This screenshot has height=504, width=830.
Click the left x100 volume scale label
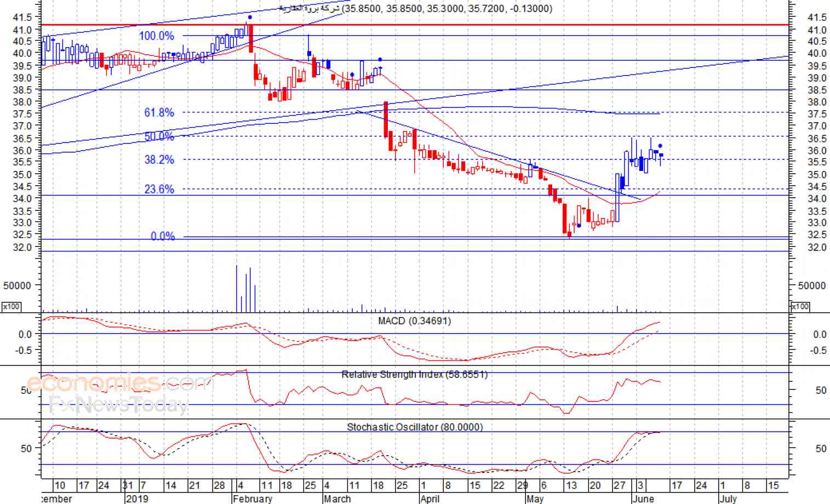12,307
